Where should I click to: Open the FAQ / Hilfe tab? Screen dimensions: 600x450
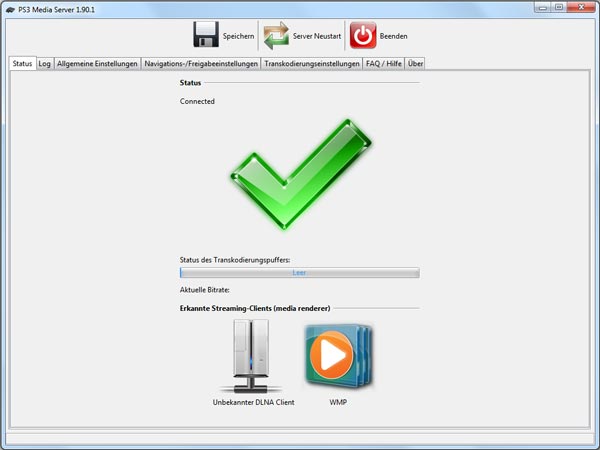tap(383, 64)
